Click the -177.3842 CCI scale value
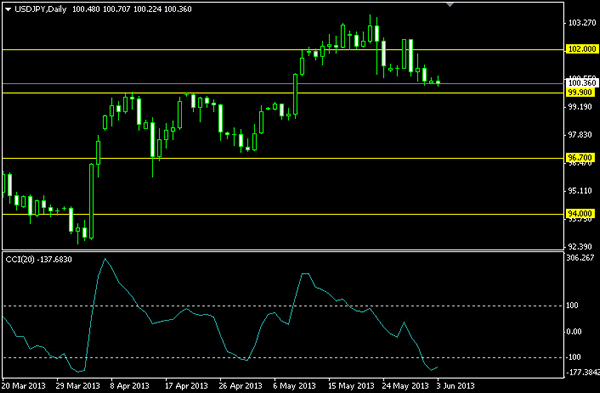 pos(583,372)
